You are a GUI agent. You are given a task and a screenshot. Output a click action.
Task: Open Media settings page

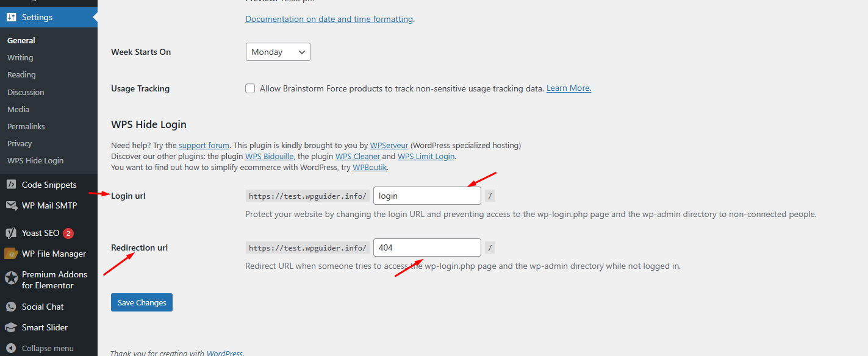[18, 109]
